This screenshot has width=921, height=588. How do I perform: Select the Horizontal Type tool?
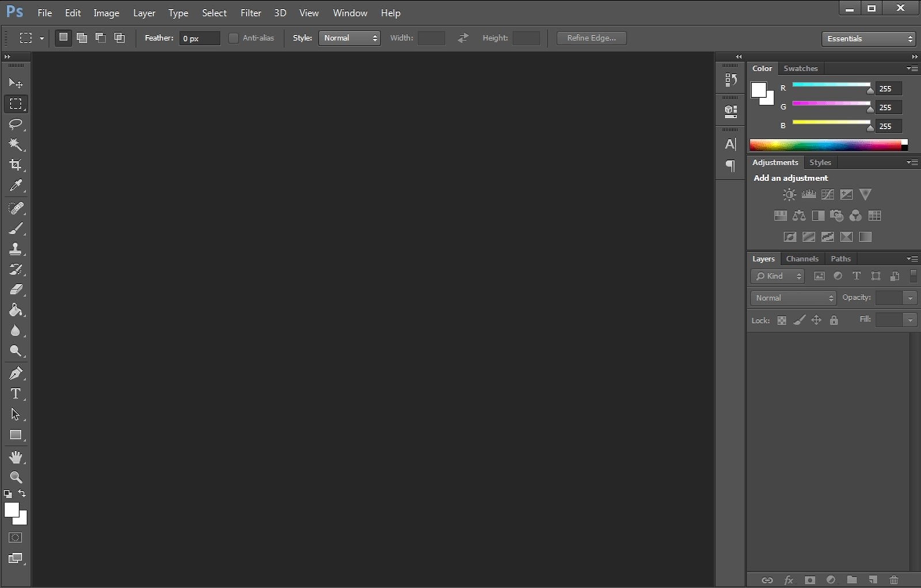[x=14, y=394]
